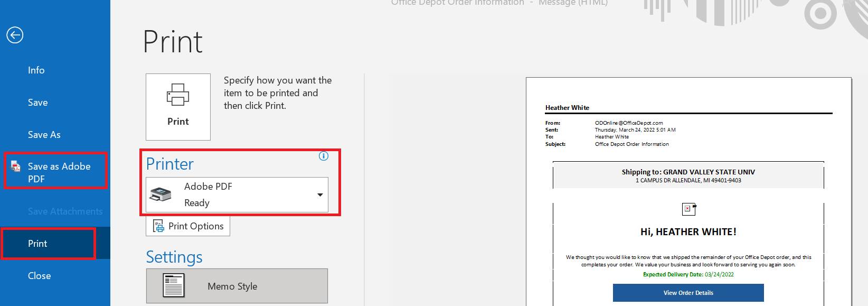Select Save As in the sidebar
This screenshot has height=306, width=868.
pos(44,135)
